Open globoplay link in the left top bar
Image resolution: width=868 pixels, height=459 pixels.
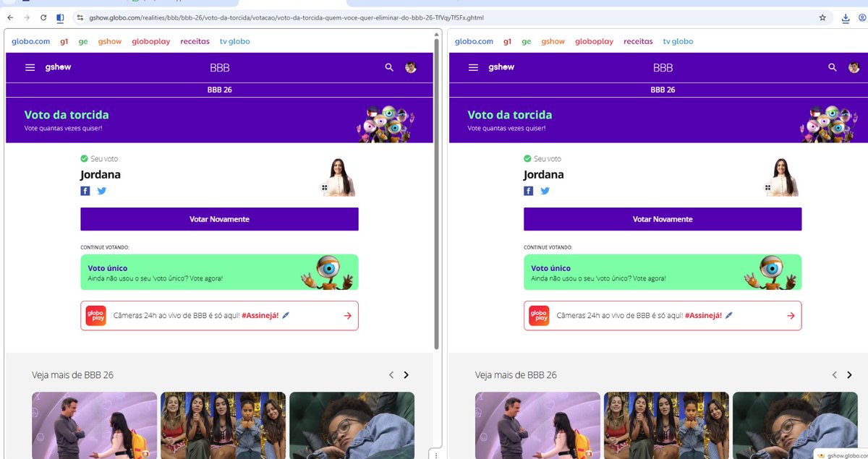pos(151,42)
